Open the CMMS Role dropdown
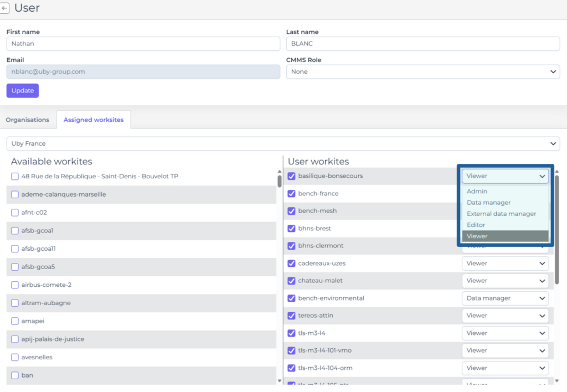This screenshot has width=567, height=392. click(x=422, y=71)
